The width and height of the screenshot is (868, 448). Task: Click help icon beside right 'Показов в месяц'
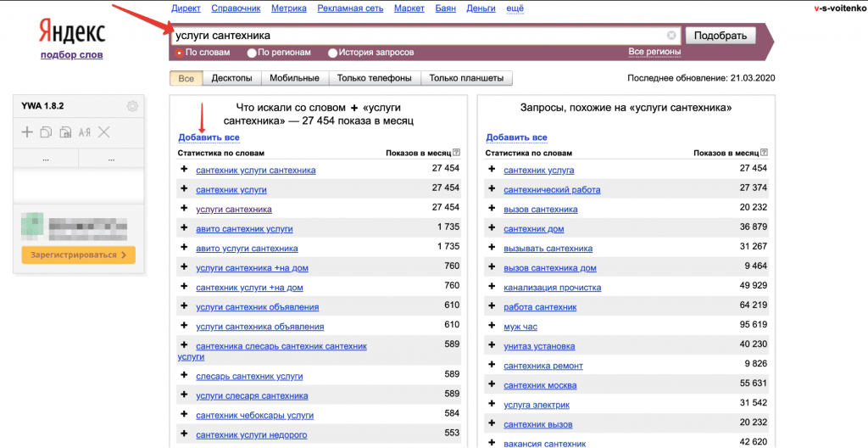pyautogui.click(x=764, y=153)
